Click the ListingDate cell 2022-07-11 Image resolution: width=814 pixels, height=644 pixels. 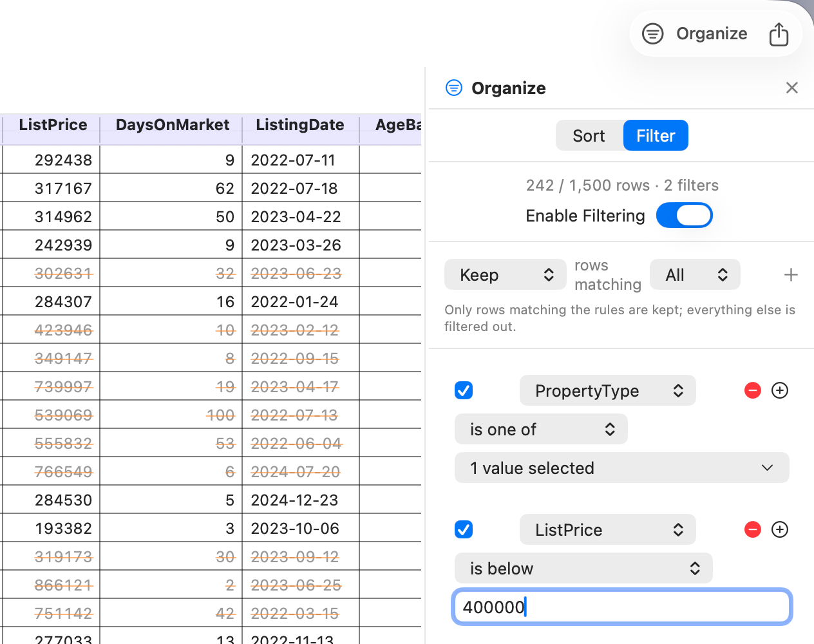(301, 160)
